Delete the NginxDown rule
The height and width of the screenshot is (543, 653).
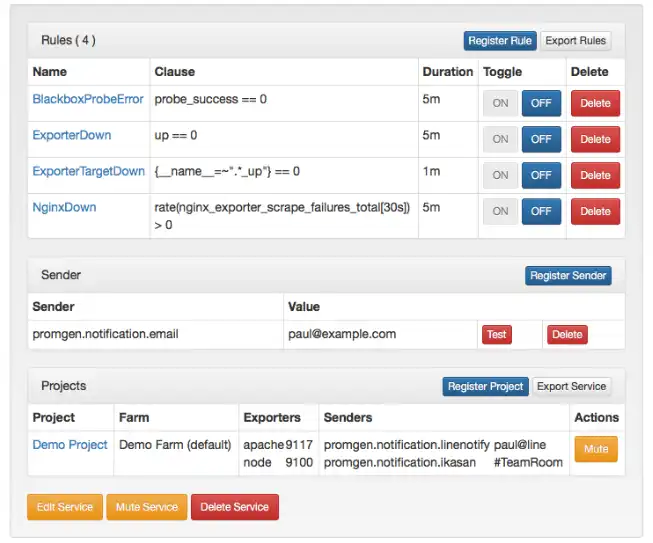click(x=595, y=212)
